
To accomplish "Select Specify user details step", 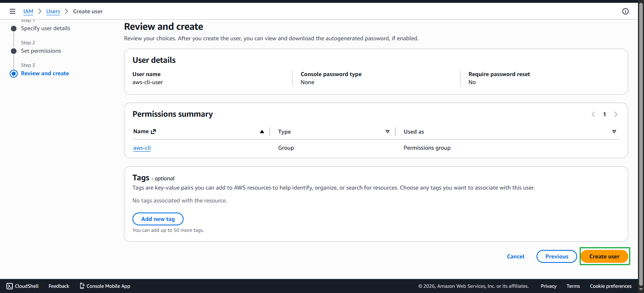I will click(45, 28).
